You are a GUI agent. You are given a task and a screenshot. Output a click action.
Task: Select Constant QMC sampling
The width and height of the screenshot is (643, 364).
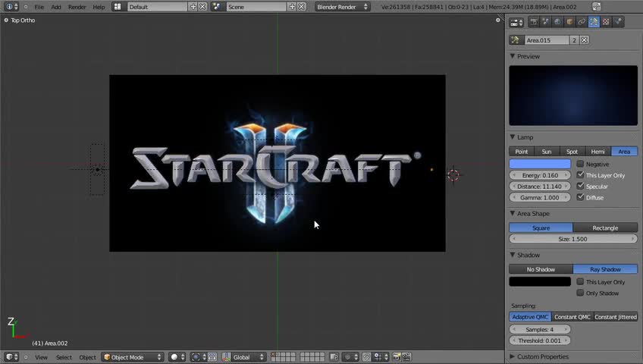[x=572, y=317]
